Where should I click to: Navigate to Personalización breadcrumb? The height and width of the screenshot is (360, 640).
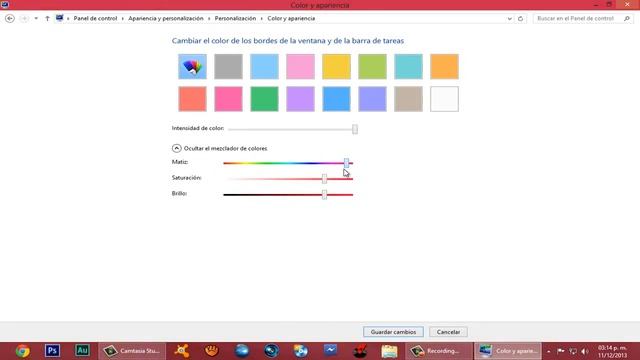pos(236,18)
